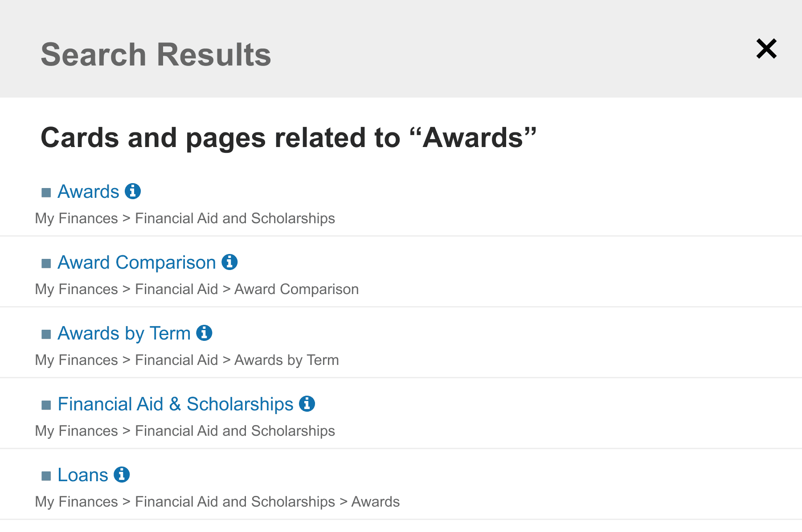This screenshot has height=532, width=802.
Task: Click info icon next to Loans
Action: (122, 475)
